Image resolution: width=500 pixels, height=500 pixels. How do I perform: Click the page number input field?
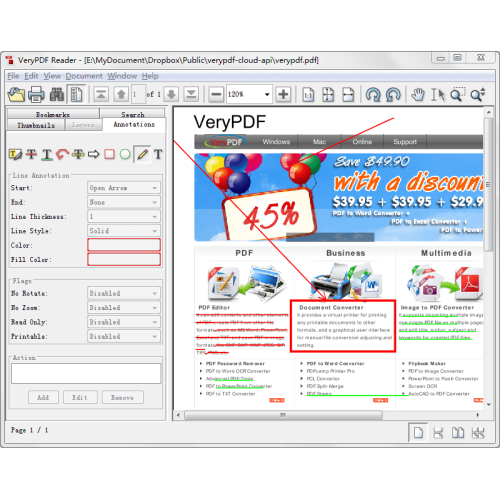pyautogui.click(x=138, y=94)
